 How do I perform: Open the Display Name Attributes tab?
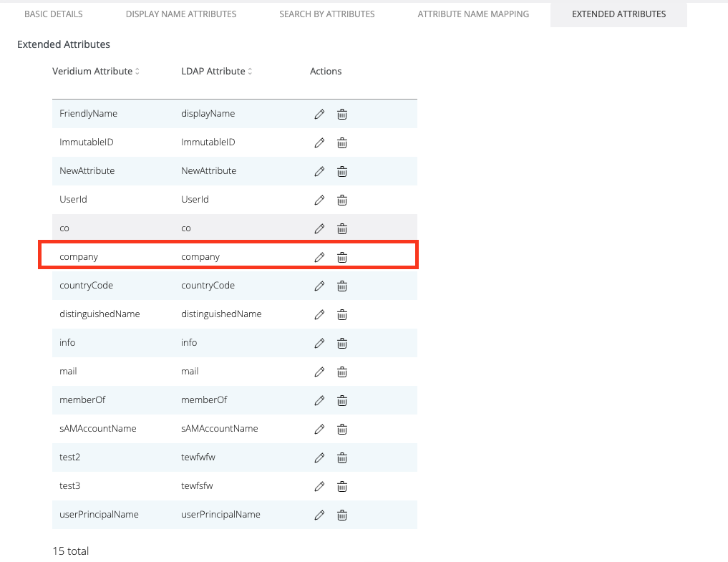coord(181,14)
